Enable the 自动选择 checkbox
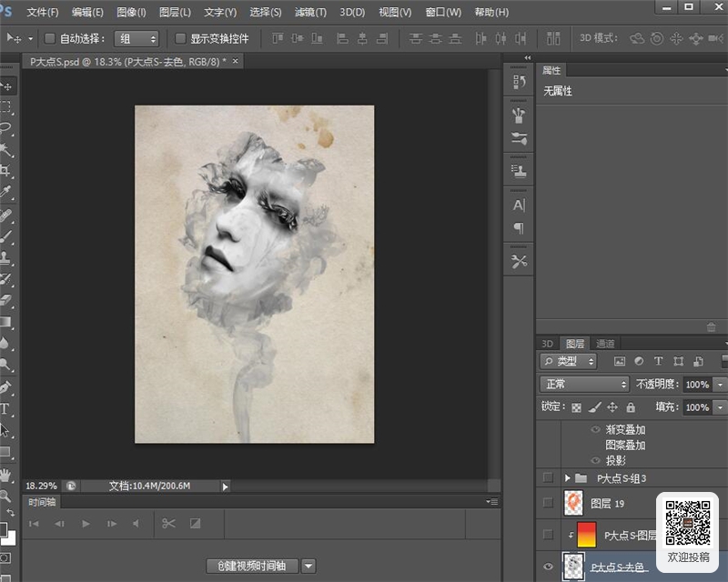 [x=50, y=38]
